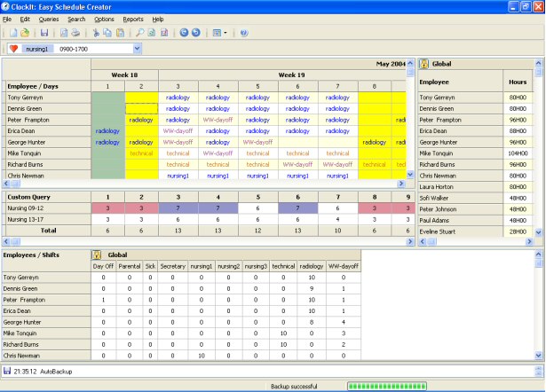This screenshot has width=546, height=392.
Task: Open the nursing1 0900-1700 shift dropdown
Action: coord(137,49)
